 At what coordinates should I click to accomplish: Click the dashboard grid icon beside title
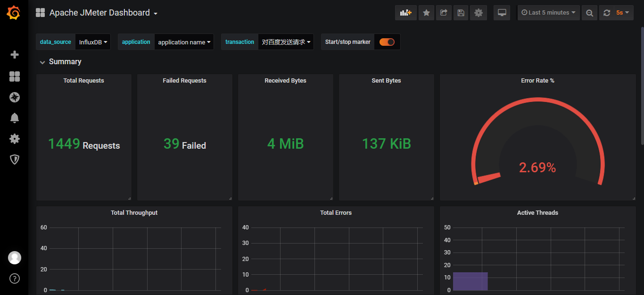click(41, 13)
